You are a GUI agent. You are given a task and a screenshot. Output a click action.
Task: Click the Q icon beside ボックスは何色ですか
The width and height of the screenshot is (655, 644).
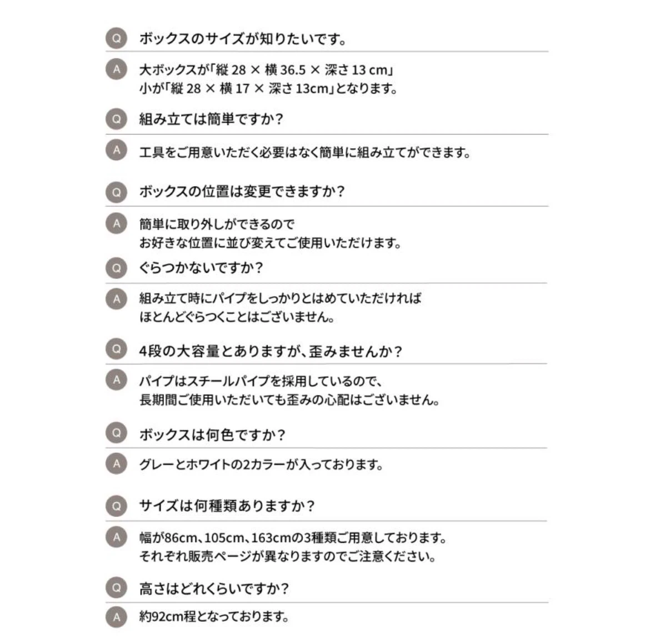116,433
